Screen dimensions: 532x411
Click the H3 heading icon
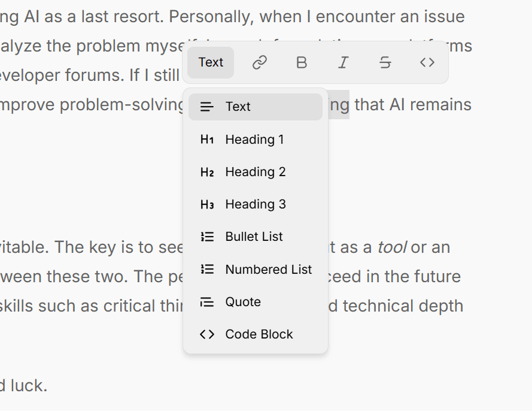(x=207, y=204)
